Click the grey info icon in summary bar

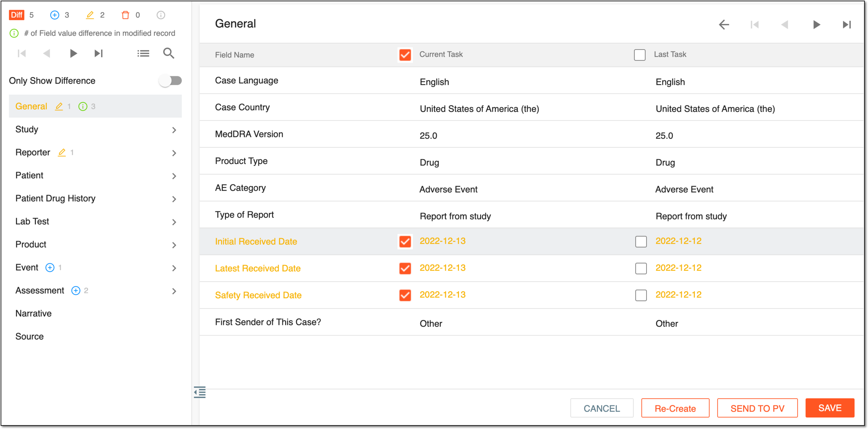(x=161, y=15)
